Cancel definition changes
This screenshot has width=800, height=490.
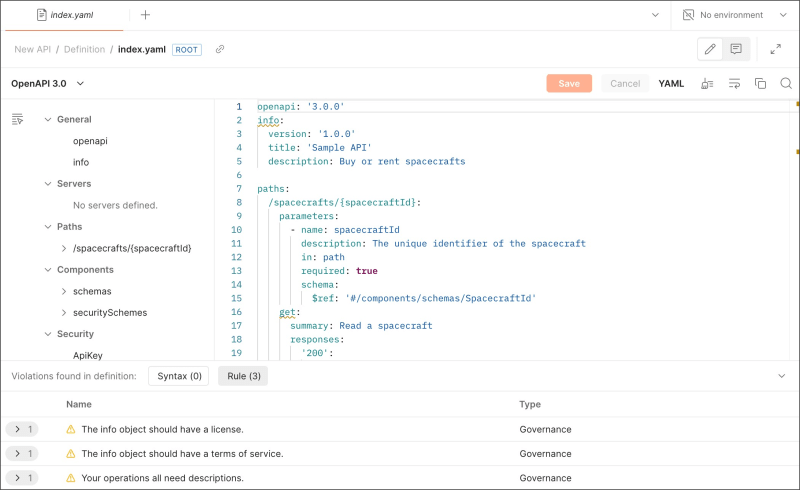pos(625,84)
